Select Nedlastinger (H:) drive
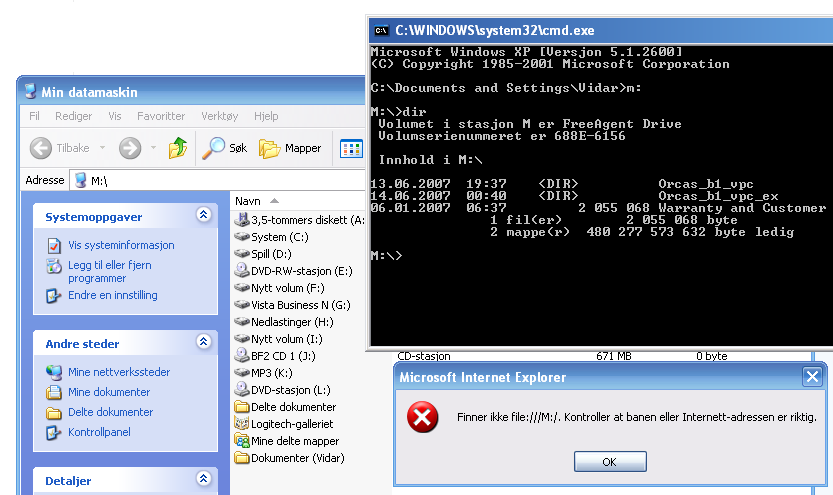The width and height of the screenshot is (833, 495). pos(284,322)
